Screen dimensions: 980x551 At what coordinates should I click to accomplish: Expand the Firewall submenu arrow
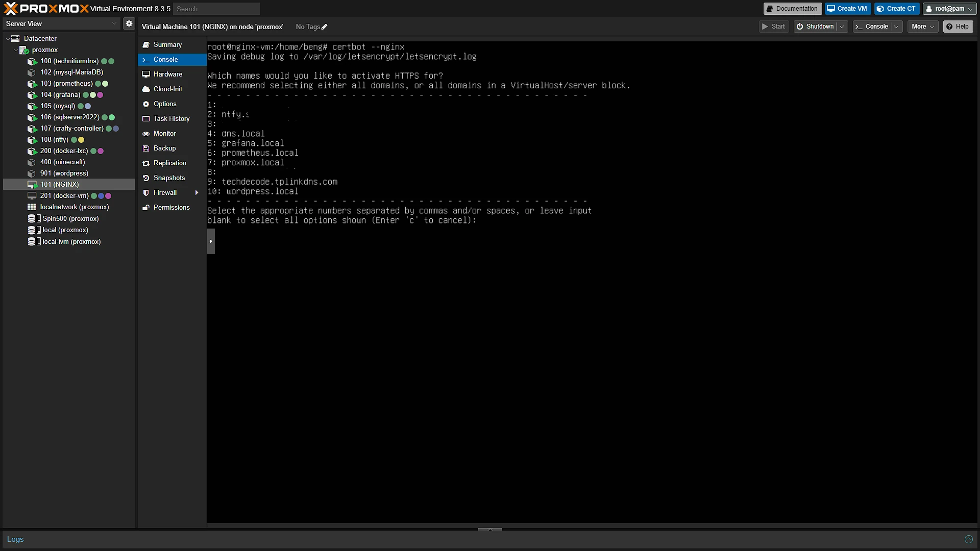click(x=197, y=193)
